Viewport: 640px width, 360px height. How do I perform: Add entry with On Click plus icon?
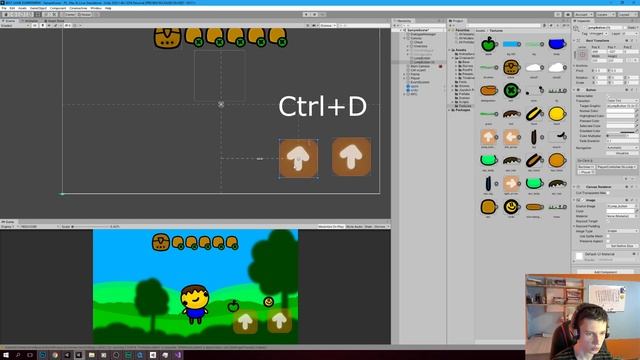(626, 179)
